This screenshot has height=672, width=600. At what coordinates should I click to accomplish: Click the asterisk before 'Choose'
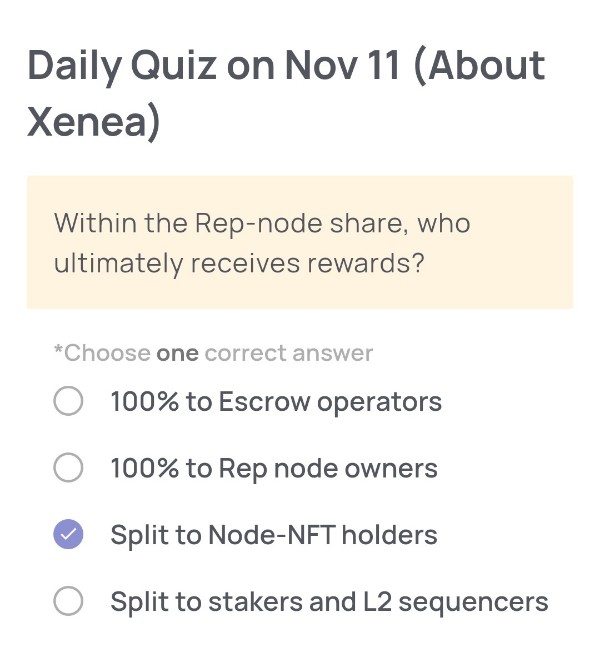point(58,351)
